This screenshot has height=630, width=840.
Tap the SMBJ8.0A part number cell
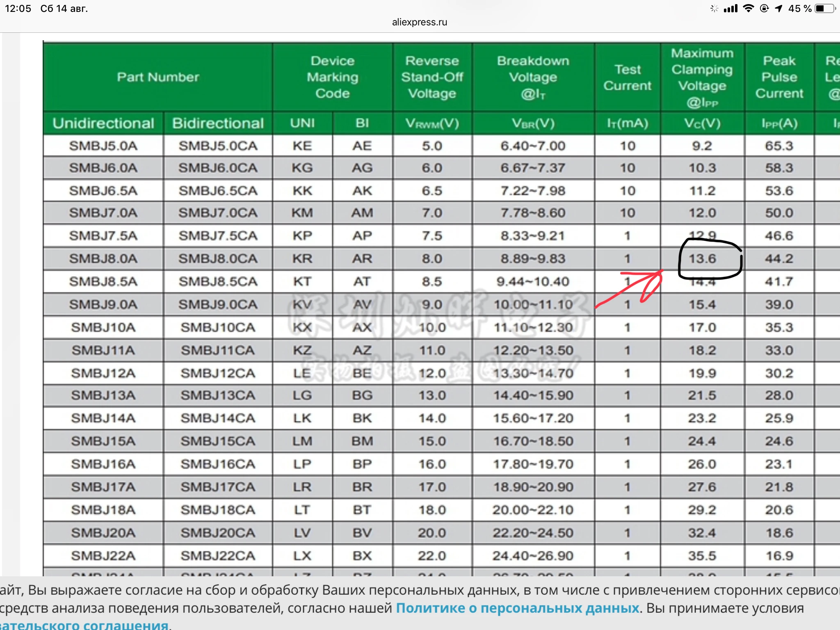[103, 259]
